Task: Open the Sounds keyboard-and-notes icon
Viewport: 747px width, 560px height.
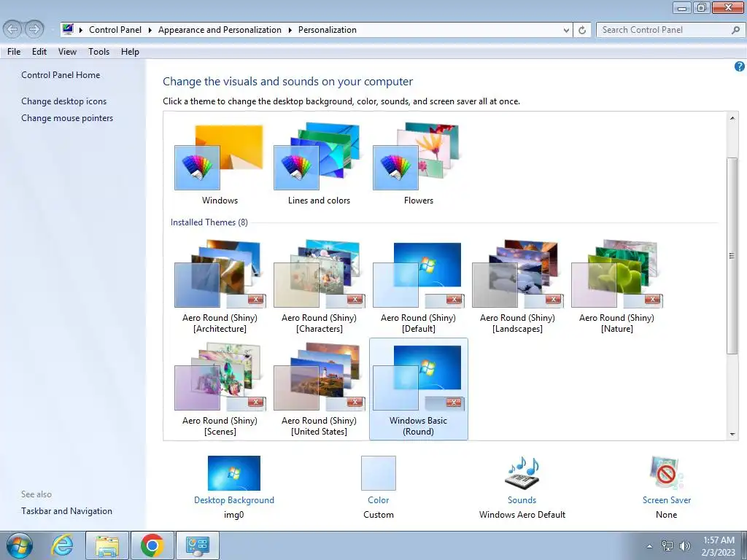Action: point(522,472)
